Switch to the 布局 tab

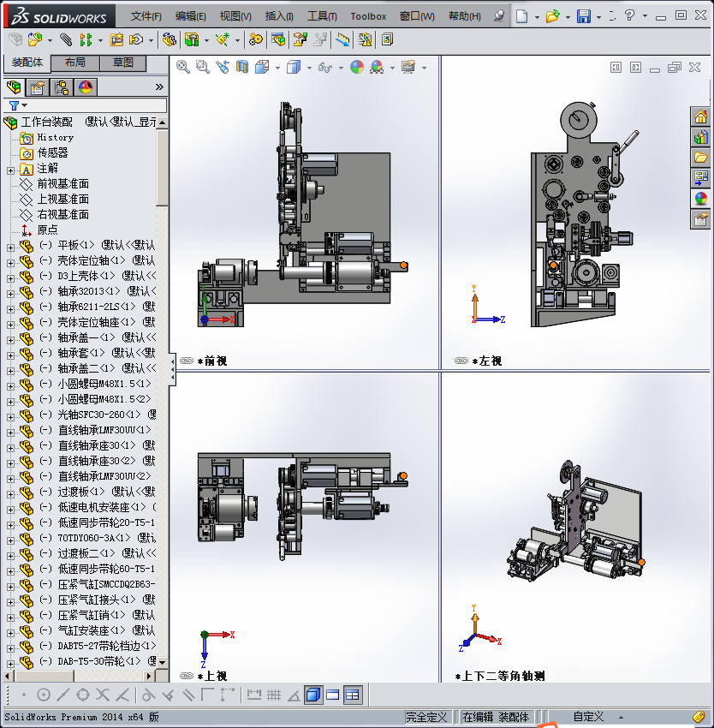click(74, 63)
